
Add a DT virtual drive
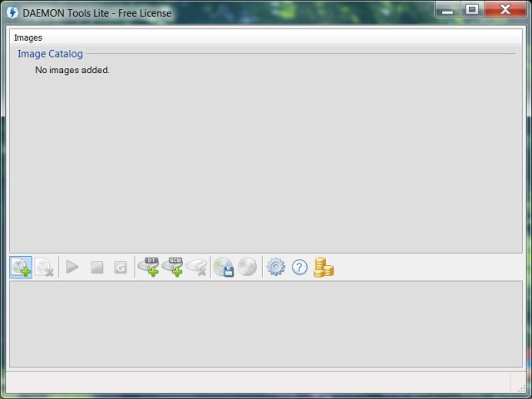point(149,267)
